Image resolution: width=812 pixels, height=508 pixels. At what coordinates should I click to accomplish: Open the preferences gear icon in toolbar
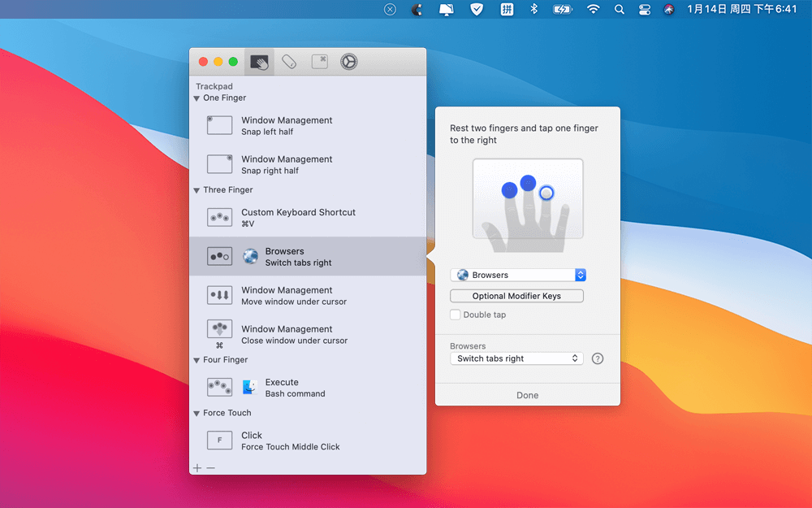(x=348, y=61)
